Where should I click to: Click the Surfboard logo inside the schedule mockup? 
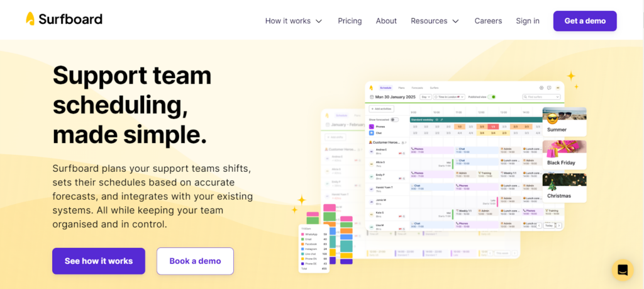371,88
